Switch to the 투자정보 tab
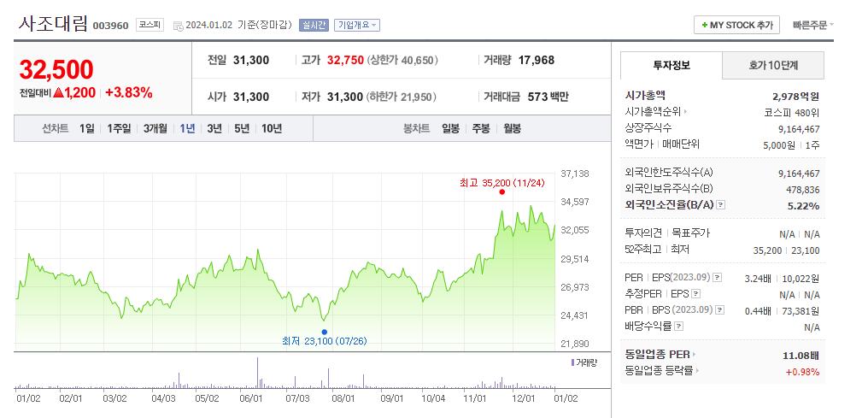This screenshot has height=418, width=868. (672, 65)
